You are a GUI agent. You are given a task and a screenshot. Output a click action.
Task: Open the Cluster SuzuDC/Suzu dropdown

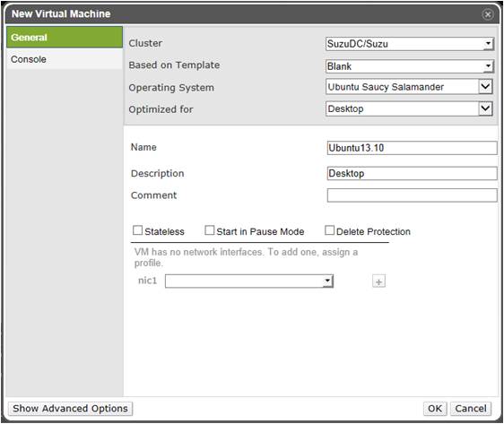[410, 44]
